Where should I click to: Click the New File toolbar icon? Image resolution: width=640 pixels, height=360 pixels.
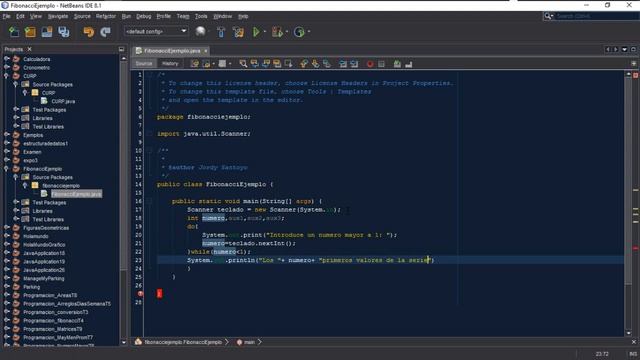[x=14, y=32]
